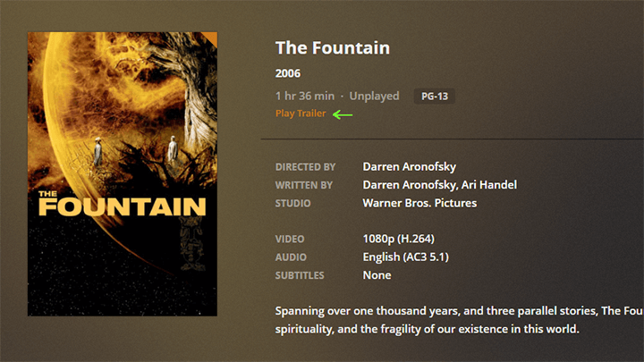Click the Unplayed status text
644x362 pixels.
(374, 96)
